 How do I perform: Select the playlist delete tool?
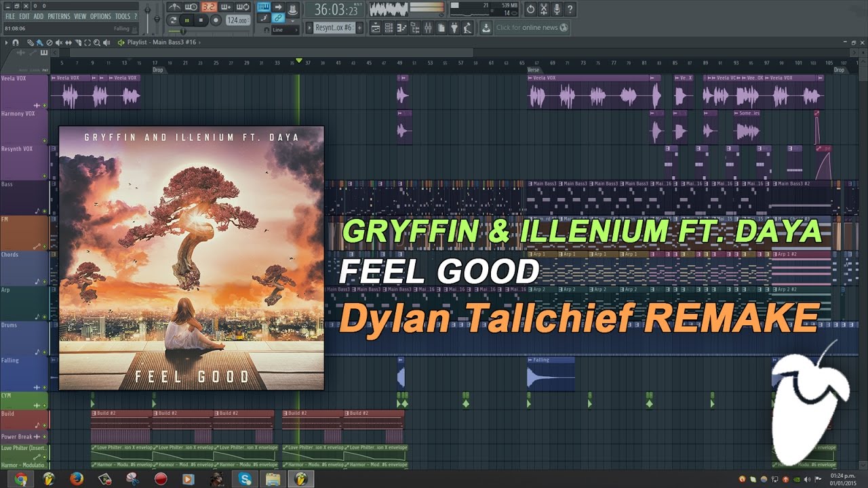(x=50, y=42)
